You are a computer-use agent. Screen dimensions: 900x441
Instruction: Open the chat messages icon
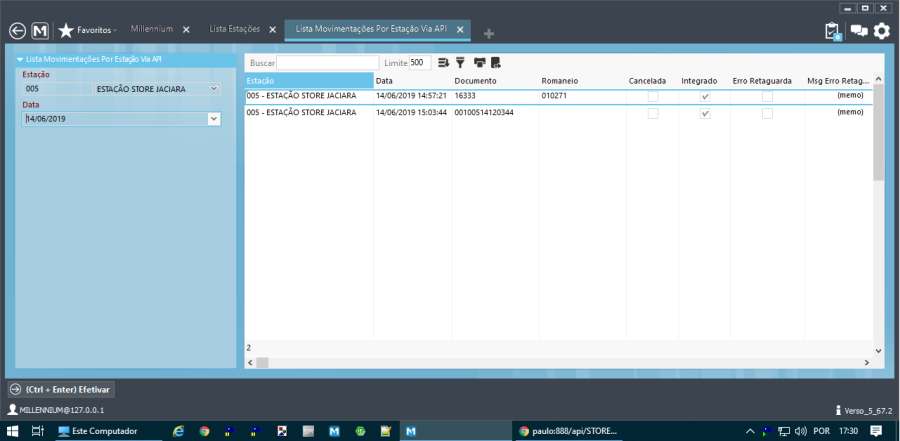coord(859,31)
